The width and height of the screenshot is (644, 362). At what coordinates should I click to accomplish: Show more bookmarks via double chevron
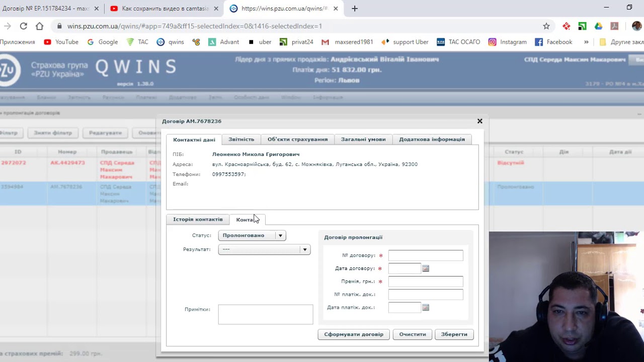(586, 42)
